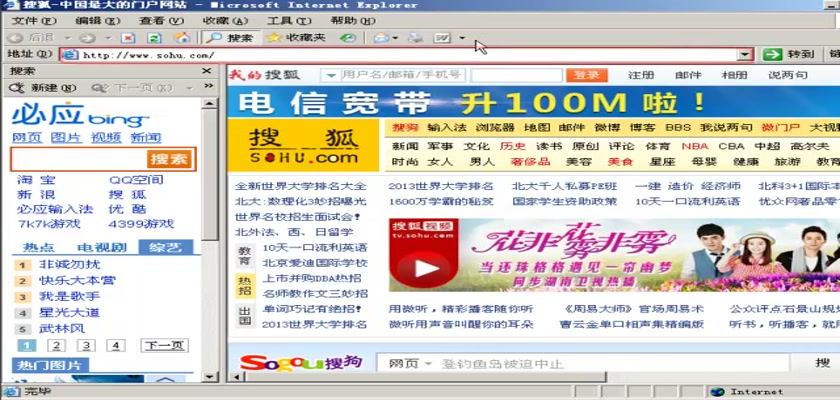
Task: Click the 电信宽带 升100M banner
Action: coord(534,102)
